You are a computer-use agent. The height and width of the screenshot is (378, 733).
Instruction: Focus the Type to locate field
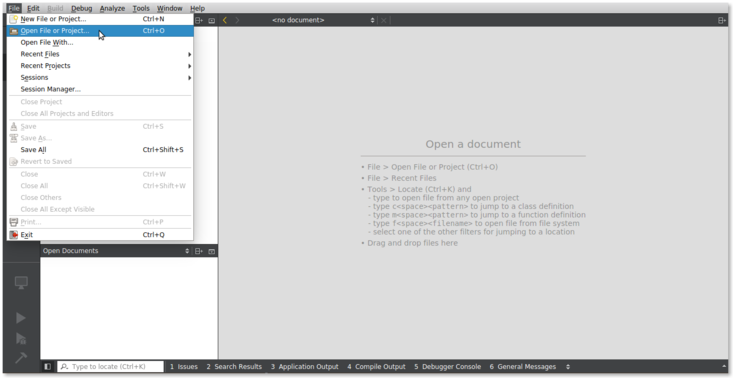(x=110, y=367)
